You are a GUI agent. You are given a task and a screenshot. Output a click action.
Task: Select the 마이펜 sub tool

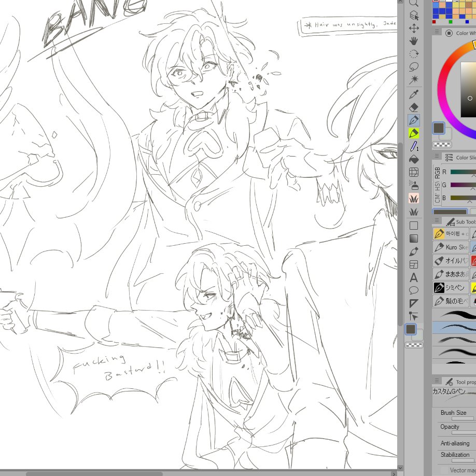pyautogui.click(x=451, y=234)
